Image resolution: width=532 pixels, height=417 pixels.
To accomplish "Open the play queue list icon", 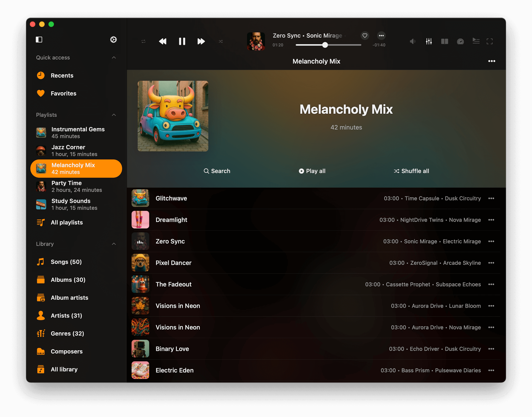I will 476,41.
